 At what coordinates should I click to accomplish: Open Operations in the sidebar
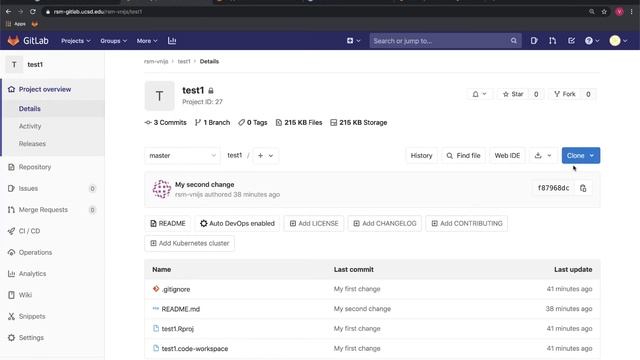click(35, 252)
